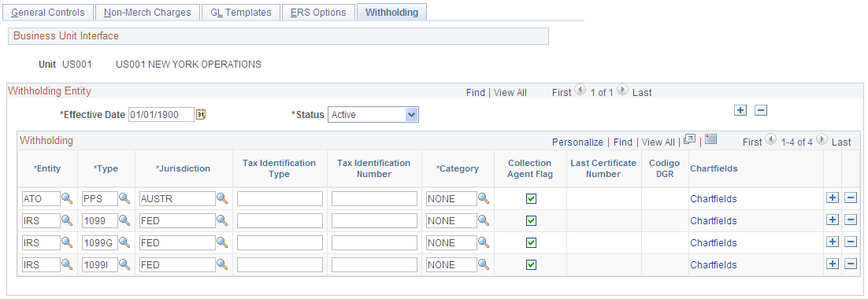This screenshot has height=299, width=868.
Task: Click View All in Withholding Entity header
Action: pyautogui.click(x=510, y=92)
